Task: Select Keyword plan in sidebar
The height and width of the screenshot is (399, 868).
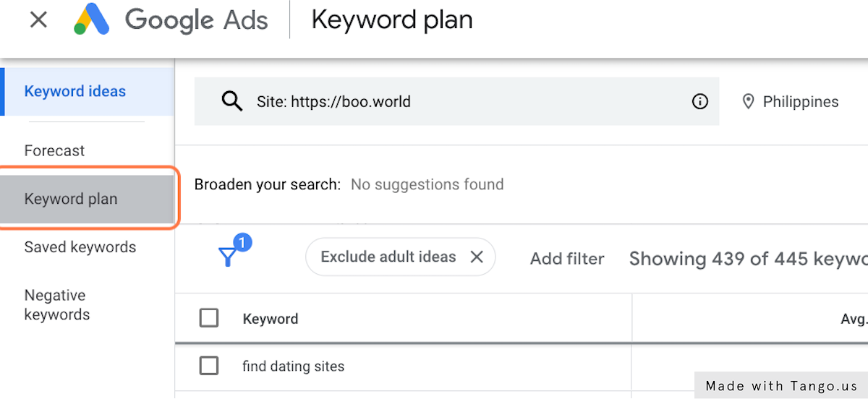Action: tap(71, 199)
